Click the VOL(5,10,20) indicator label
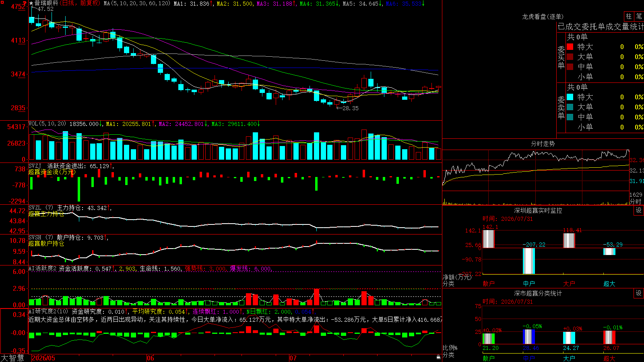The image size is (644, 362). (x=47, y=124)
